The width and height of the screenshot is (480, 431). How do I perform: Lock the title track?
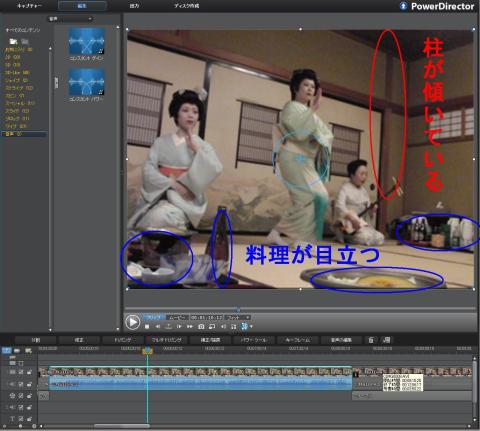(x=29, y=419)
